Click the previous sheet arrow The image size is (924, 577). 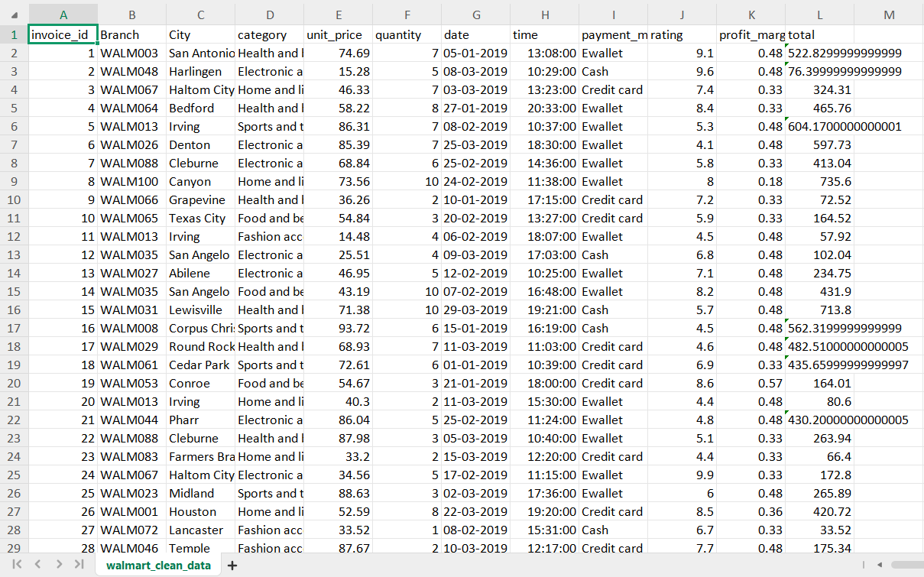[37, 565]
